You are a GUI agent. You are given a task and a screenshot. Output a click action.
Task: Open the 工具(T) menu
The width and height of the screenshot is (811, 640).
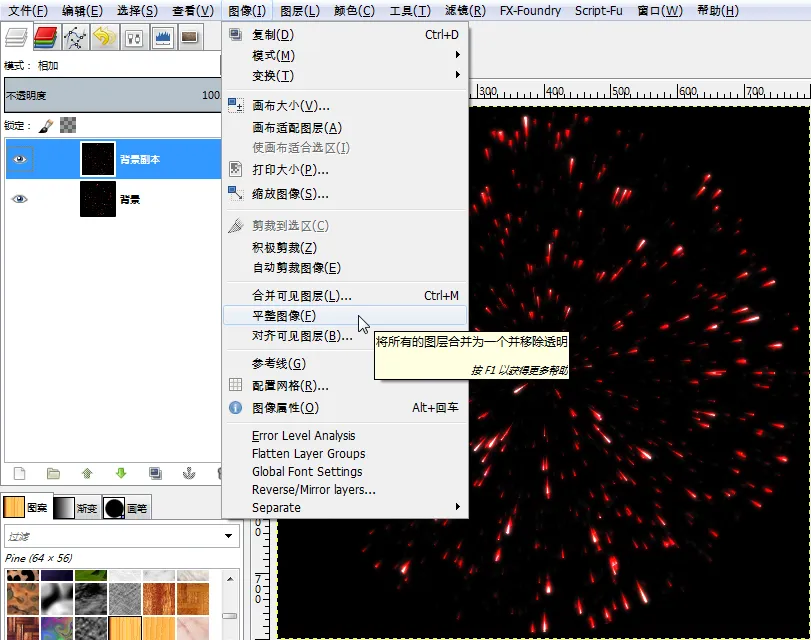coord(410,10)
